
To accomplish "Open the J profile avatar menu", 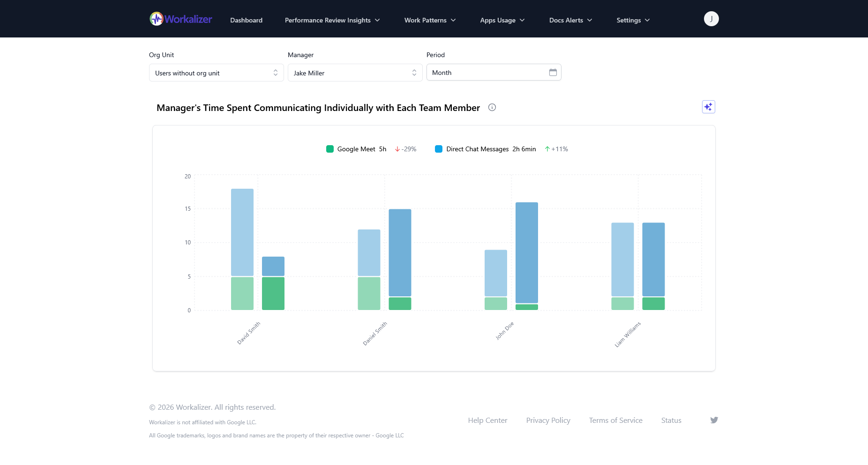I will (711, 18).
